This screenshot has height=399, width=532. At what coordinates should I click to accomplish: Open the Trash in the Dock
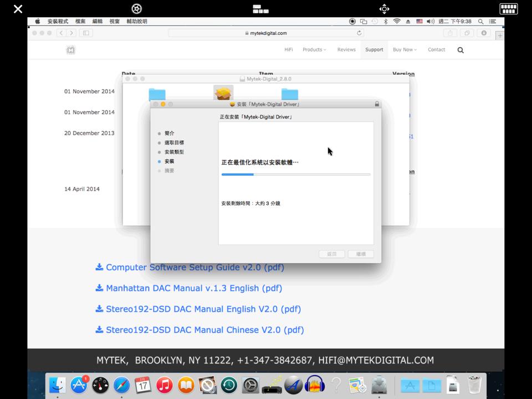(x=474, y=385)
